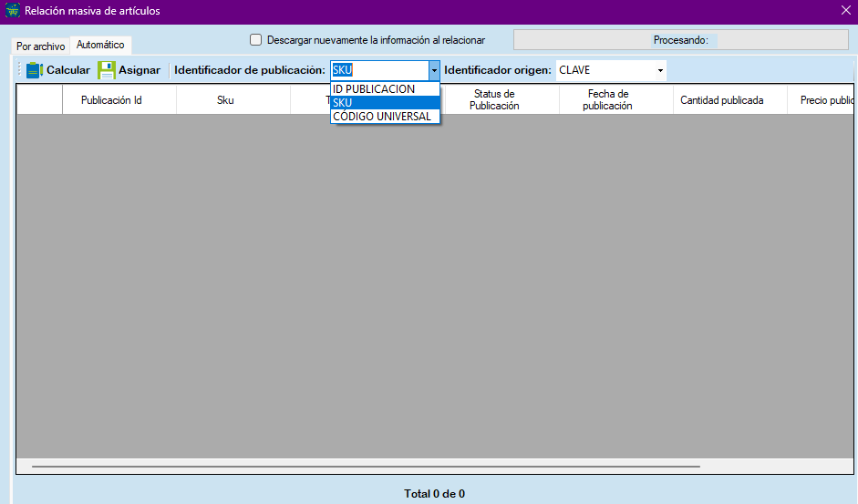Click the application icon in title bar

12,11
